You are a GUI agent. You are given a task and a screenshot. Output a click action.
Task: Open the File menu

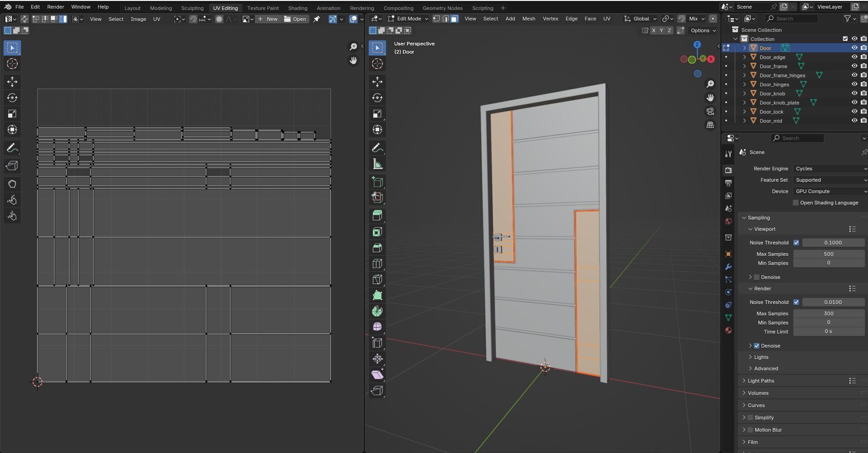pyautogui.click(x=20, y=7)
